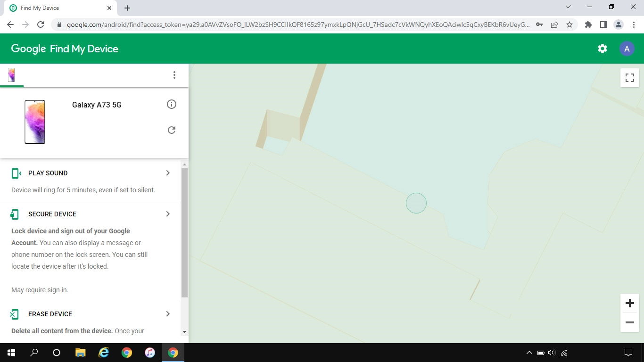Screen dimensions: 644x362
Task: Expand the Secure Device chevron
Action: tap(168, 214)
